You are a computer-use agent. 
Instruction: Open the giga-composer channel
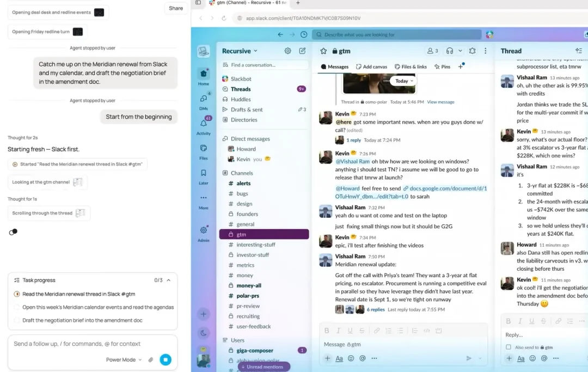click(264, 351)
